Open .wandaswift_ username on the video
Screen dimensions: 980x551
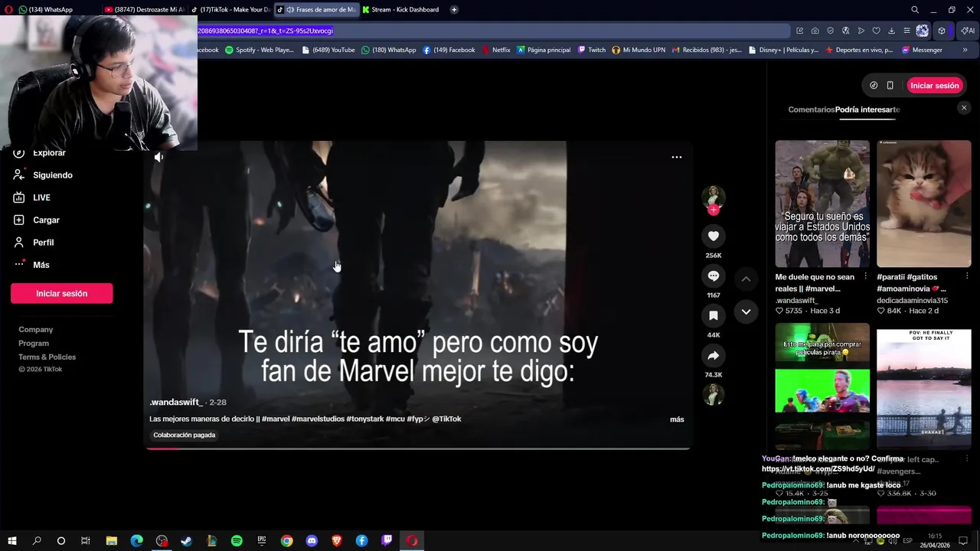(177, 402)
